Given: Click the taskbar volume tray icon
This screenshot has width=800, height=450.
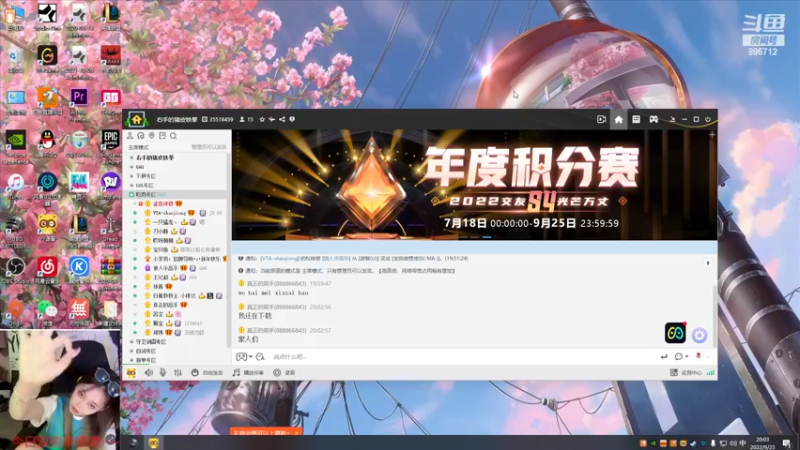Looking at the screenshot, I should 733,443.
